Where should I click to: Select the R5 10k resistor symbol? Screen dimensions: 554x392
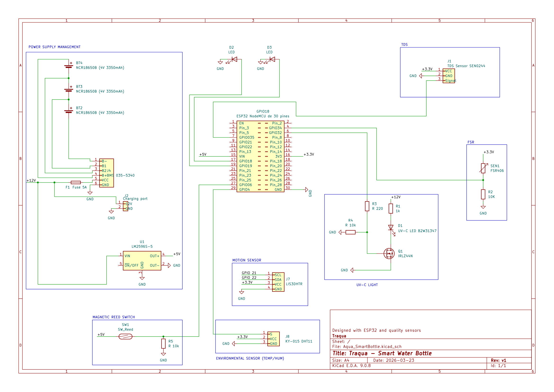click(163, 343)
